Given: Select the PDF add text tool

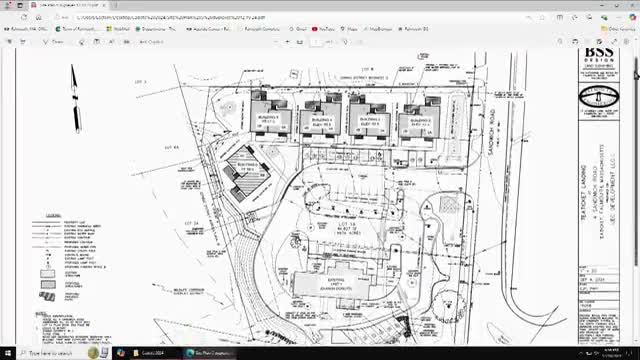Looking at the screenshot, I should 97,42.
